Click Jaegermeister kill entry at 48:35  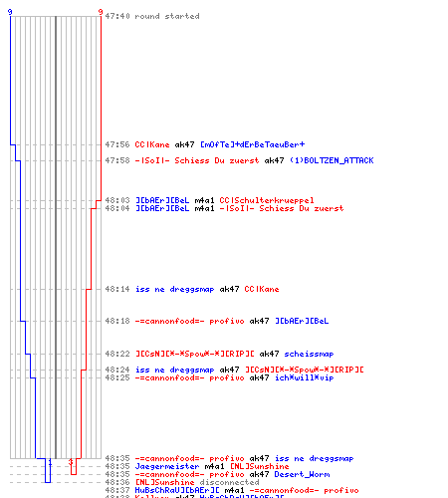197,466
